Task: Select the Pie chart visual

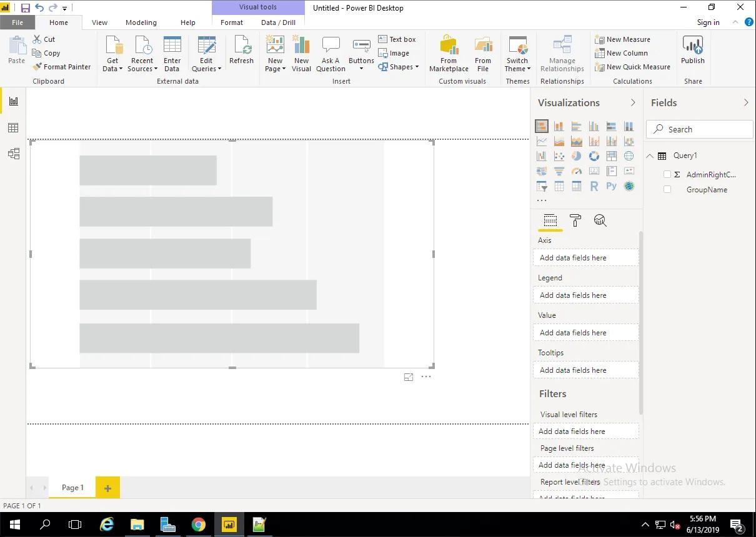Action: [577, 156]
